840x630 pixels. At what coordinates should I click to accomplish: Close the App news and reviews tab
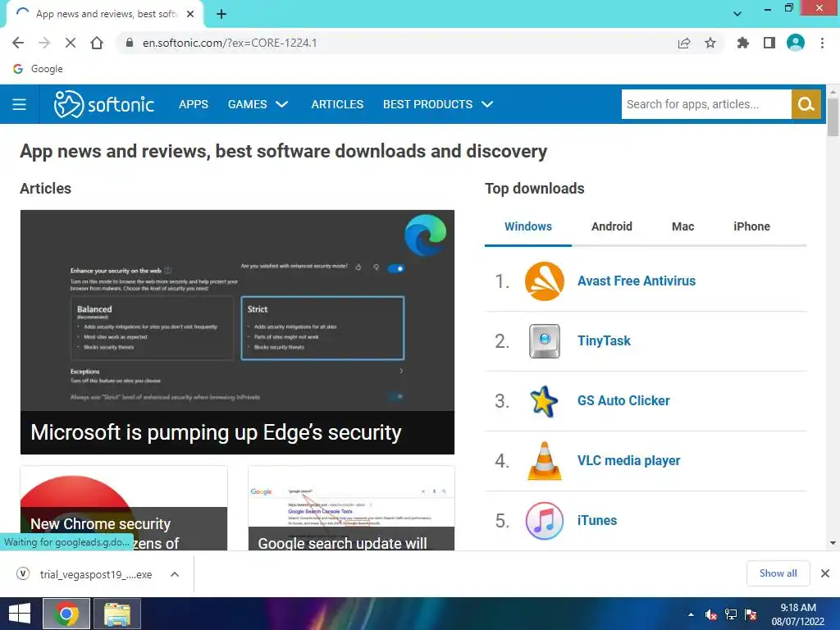click(190, 14)
